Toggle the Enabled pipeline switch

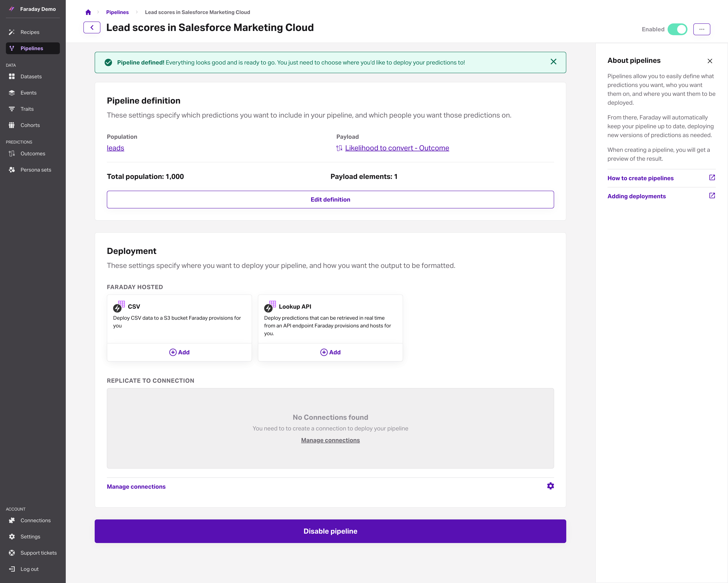(677, 29)
